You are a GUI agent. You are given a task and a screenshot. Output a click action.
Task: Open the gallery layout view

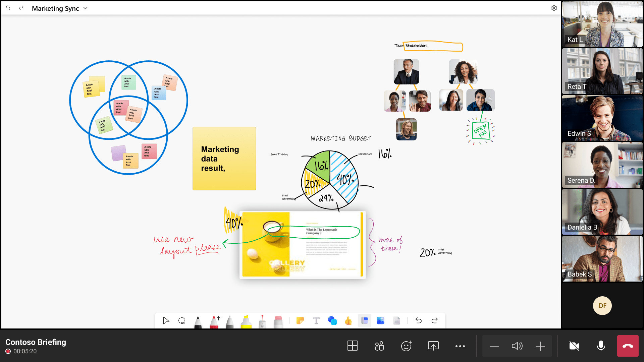click(352, 346)
